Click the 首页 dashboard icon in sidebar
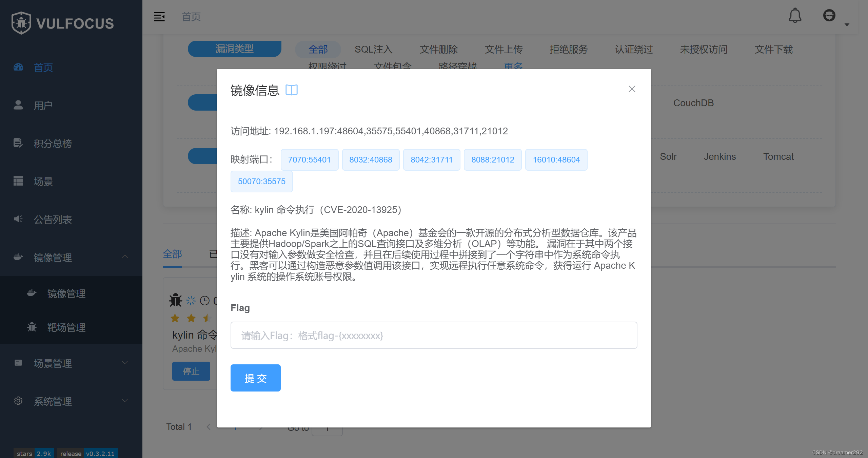The height and width of the screenshot is (458, 868). [18, 67]
